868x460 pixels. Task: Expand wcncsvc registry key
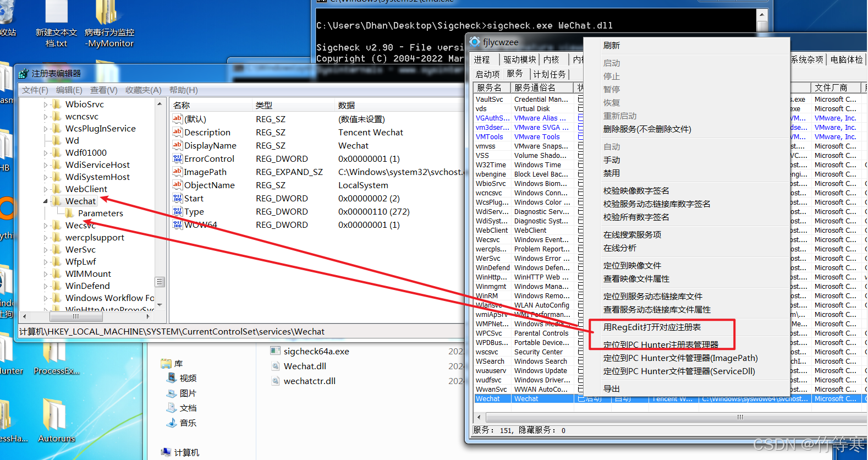pyautogui.click(x=46, y=116)
